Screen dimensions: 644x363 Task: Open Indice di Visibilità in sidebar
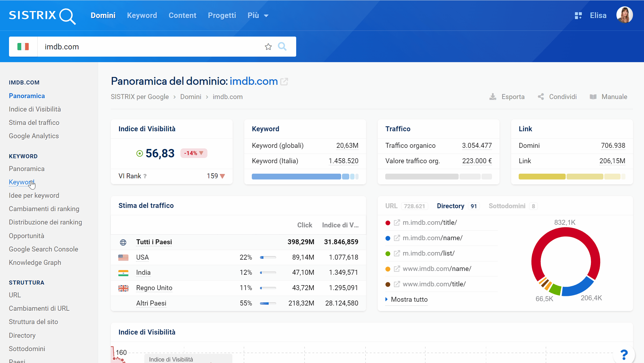tap(35, 109)
